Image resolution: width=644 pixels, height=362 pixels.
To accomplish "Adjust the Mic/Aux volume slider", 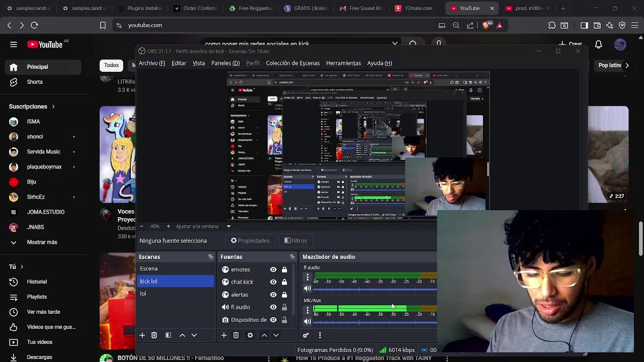I will [375, 322].
